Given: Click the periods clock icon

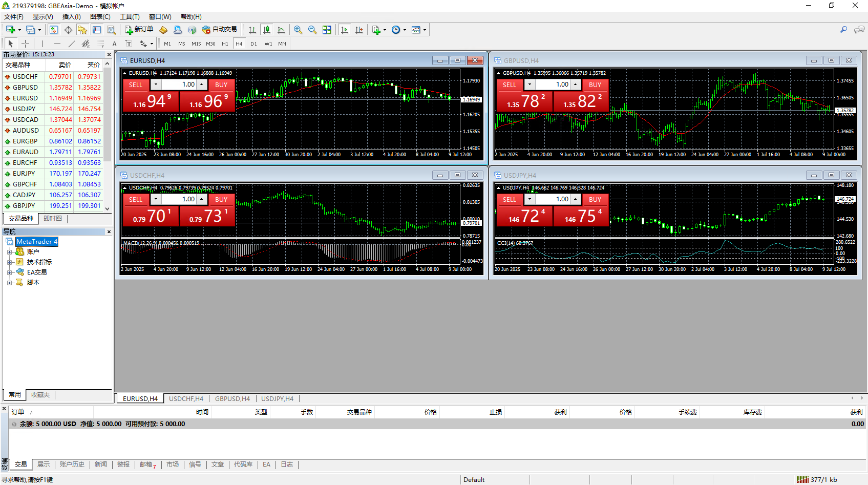Looking at the screenshot, I should point(396,30).
